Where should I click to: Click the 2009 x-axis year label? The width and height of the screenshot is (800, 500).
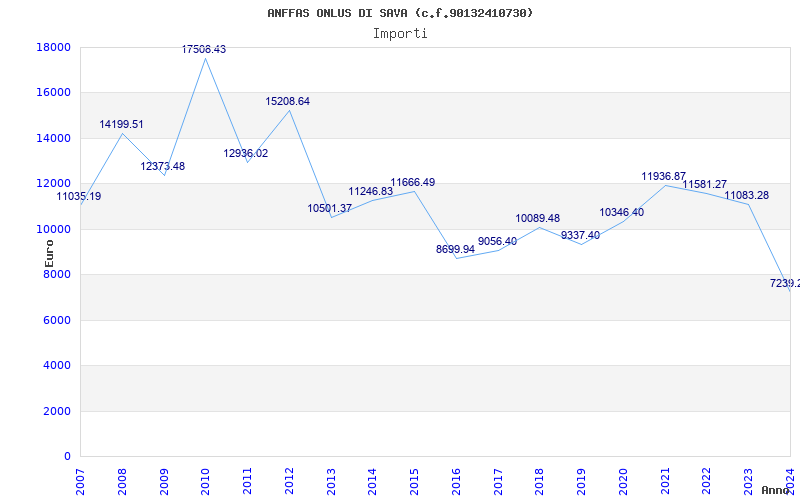(164, 482)
